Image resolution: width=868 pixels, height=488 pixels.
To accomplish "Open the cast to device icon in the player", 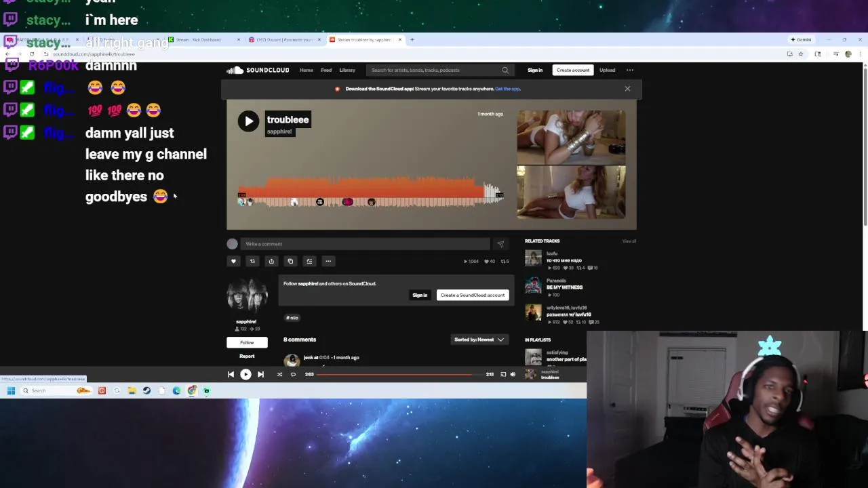I will pyautogui.click(x=503, y=374).
